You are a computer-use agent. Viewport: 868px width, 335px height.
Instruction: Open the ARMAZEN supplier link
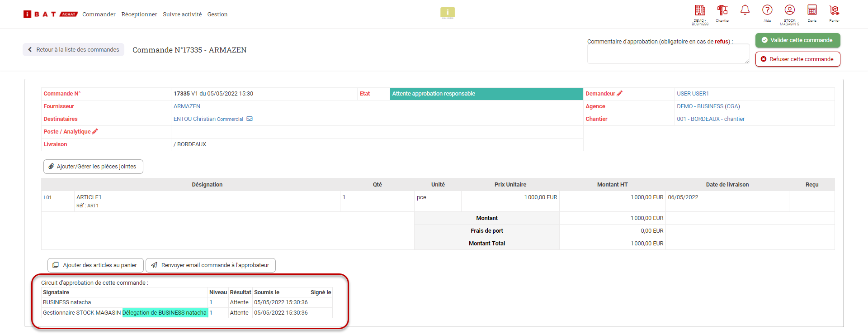tap(187, 106)
